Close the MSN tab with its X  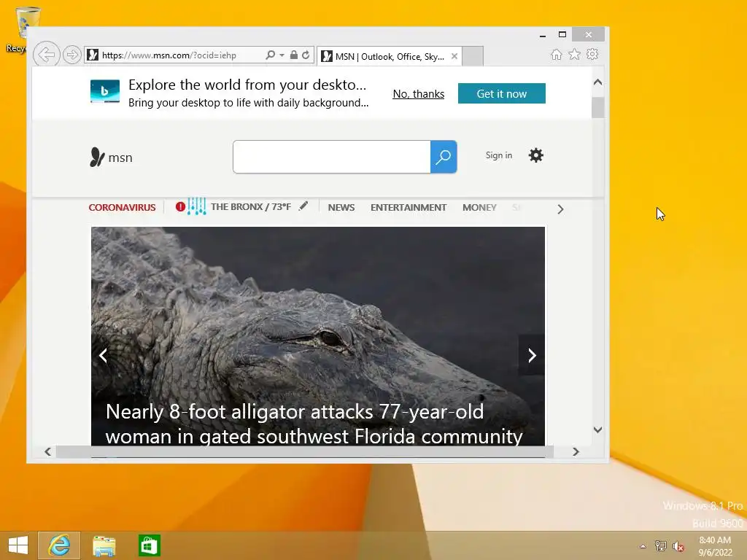454,56
